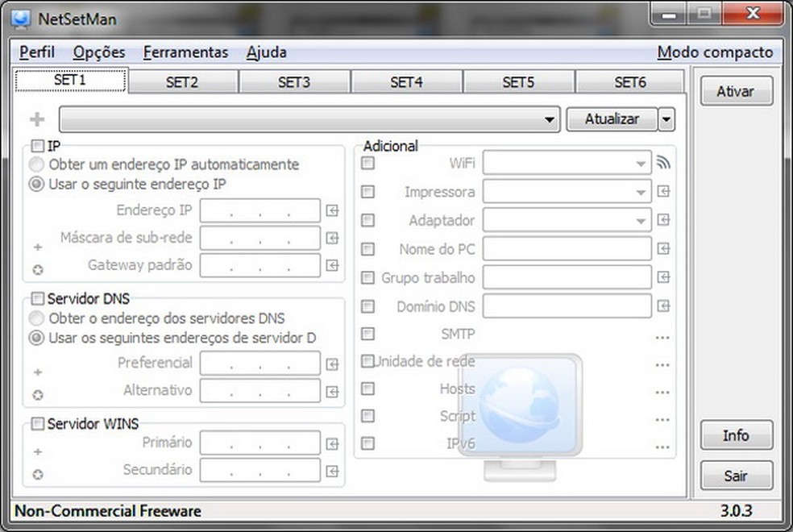Click the fetch-current icon next to Impressora

coord(663,191)
